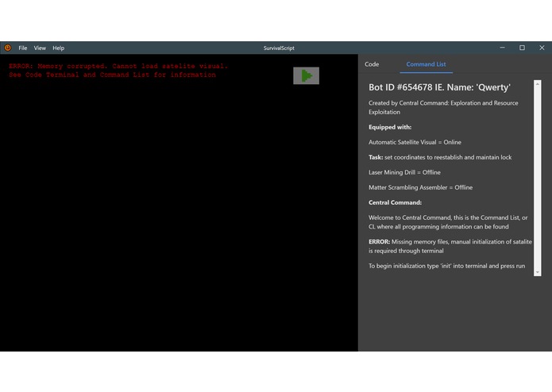This screenshot has height=392, width=552.
Task: Click the 'Task: set coordinates' line
Action: (x=440, y=157)
